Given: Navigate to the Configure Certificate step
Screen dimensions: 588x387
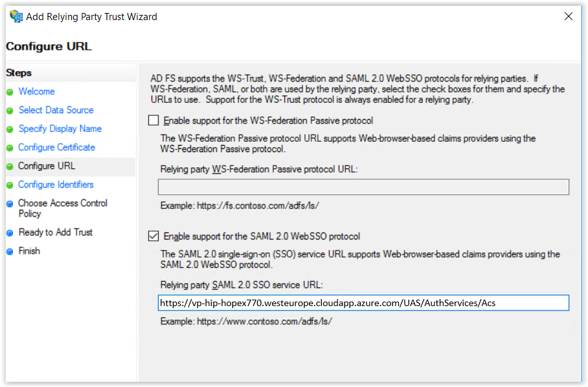Looking at the screenshot, I should point(56,148).
